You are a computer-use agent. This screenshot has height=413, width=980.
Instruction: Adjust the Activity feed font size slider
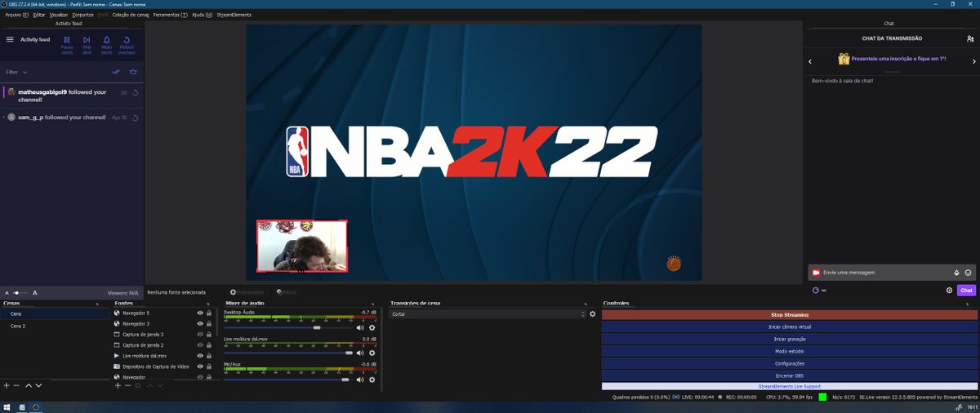point(20,292)
